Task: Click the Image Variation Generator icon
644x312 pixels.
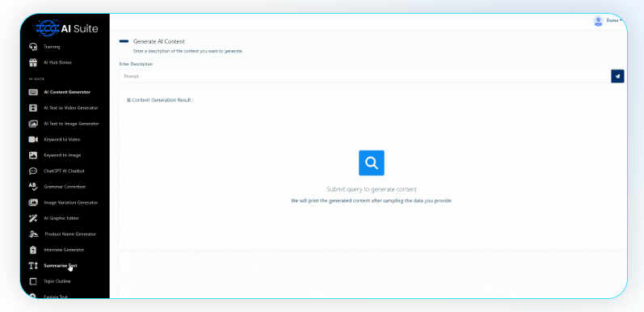Action: (33, 203)
